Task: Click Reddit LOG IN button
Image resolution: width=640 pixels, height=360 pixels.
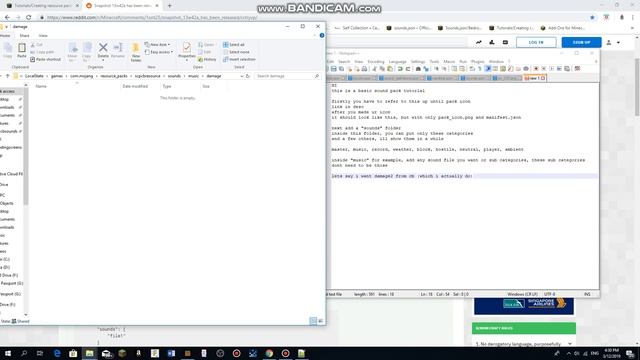Action: pos(536,42)
